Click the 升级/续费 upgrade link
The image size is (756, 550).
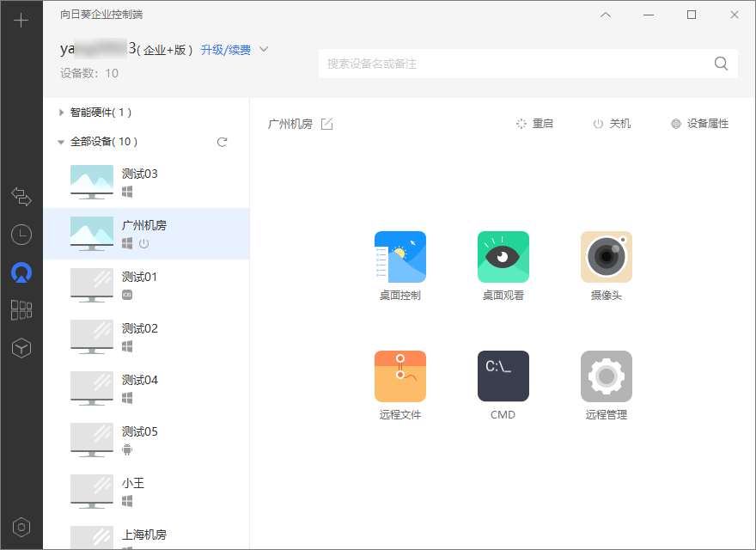click(x=226, y=50)
